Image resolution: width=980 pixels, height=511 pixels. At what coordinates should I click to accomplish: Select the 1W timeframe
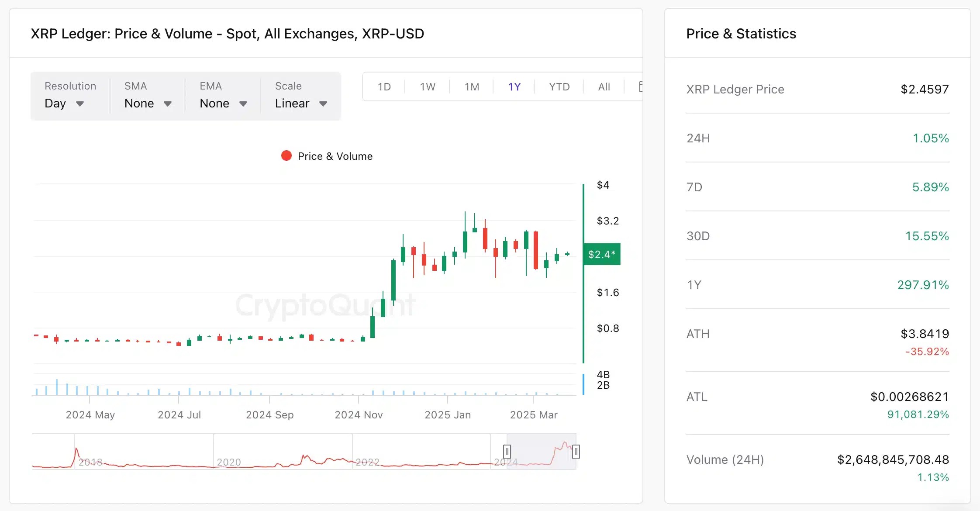[x=427, y=86]
